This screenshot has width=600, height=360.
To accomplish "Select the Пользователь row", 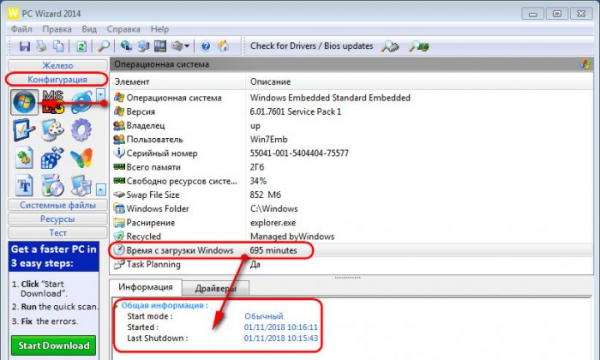I will (351, 139).
